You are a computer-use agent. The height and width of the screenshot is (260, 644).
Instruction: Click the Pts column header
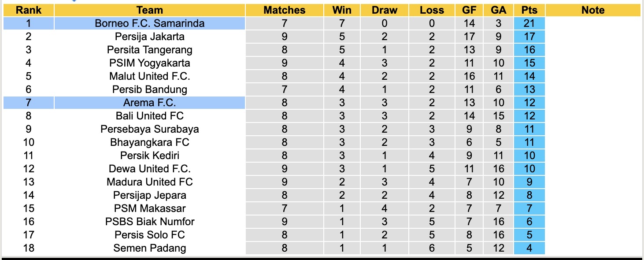[x=529, y=10]
